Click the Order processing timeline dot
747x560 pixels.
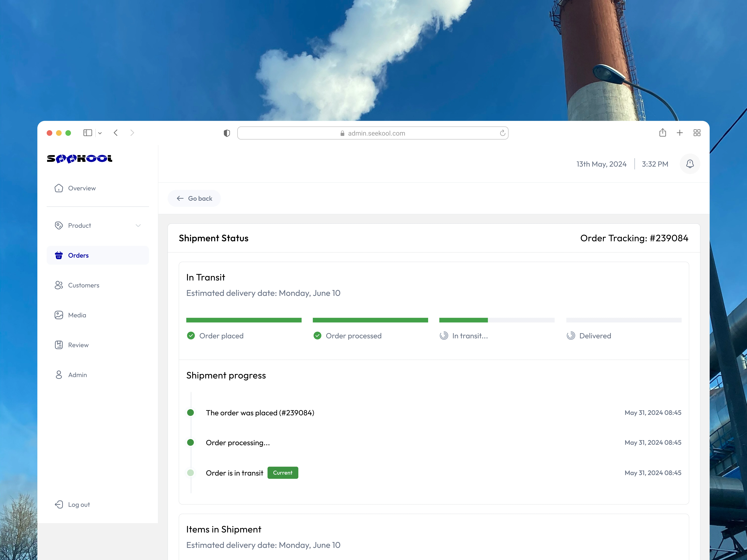(190, 443)
